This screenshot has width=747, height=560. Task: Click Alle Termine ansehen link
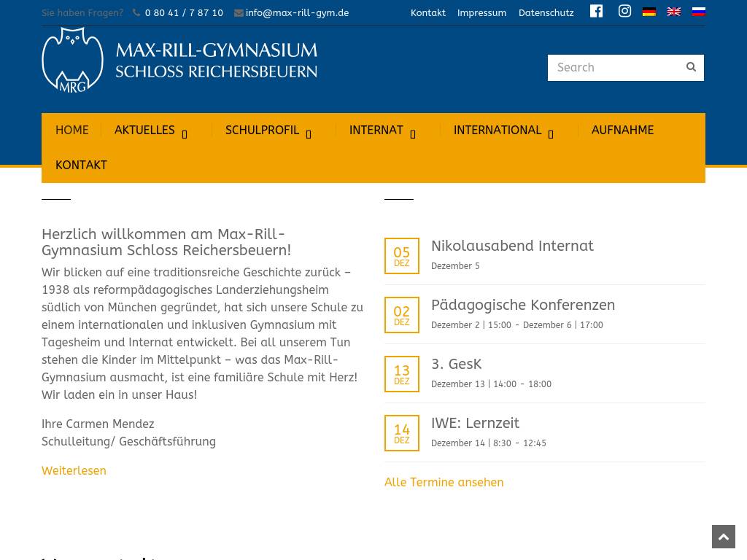click(444, 483)
